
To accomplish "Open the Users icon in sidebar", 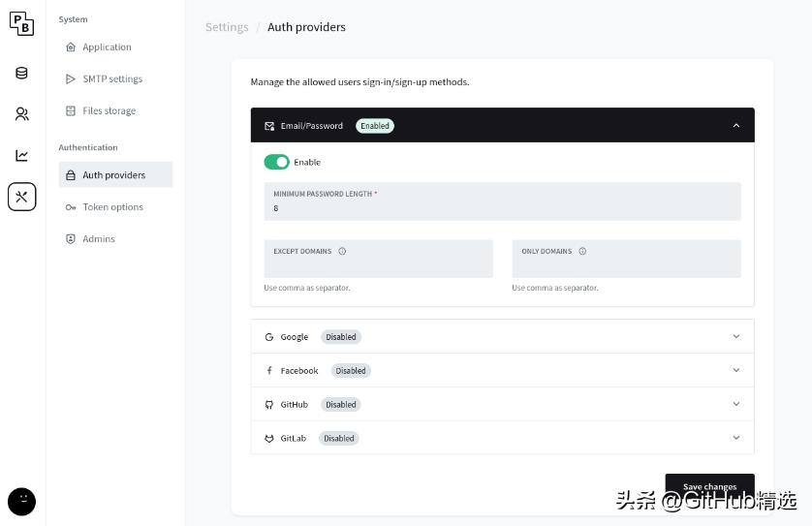I will 21,114.
